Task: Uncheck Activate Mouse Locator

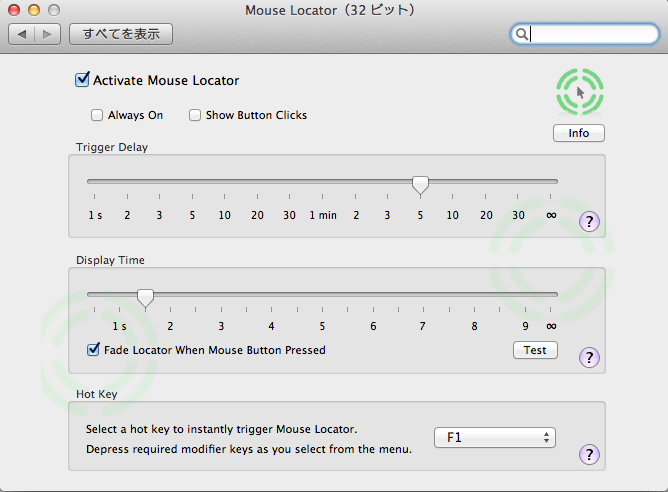Action: [x=82, y=80]
